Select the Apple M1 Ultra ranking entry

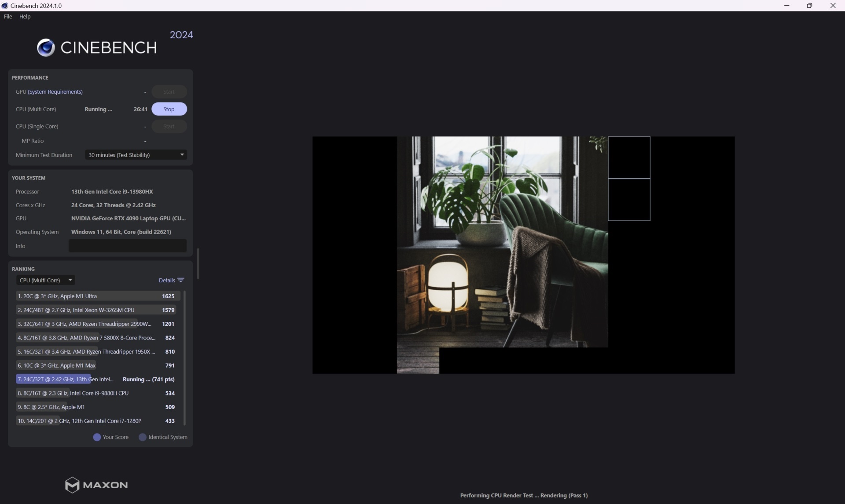tap(97, 296)
